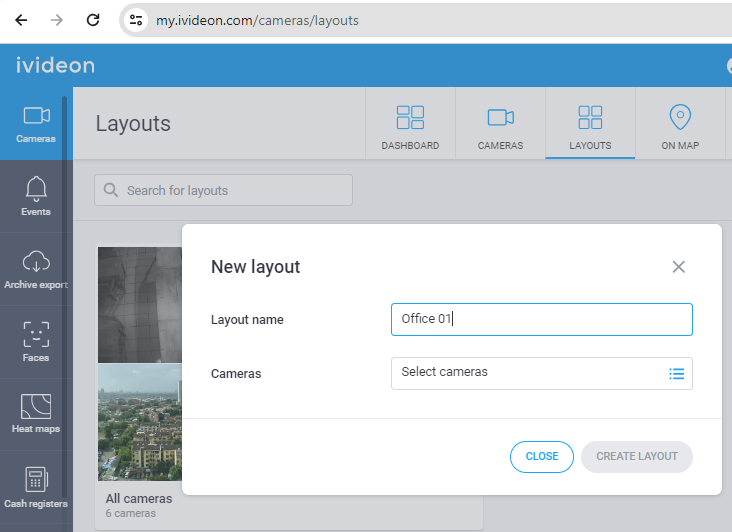732x532 pixels.
Task: Click the CLOSE button
Action: (542, 456)
